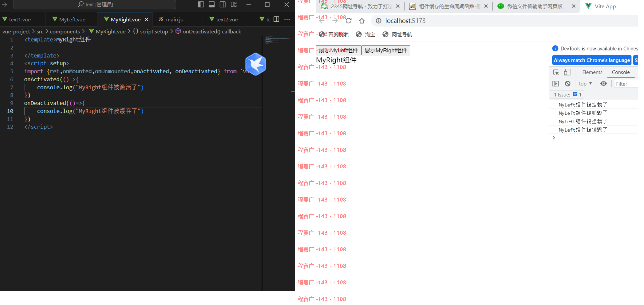Click the console Filter field
Screen dimensions: 644x305
click(x=627, y=84)
